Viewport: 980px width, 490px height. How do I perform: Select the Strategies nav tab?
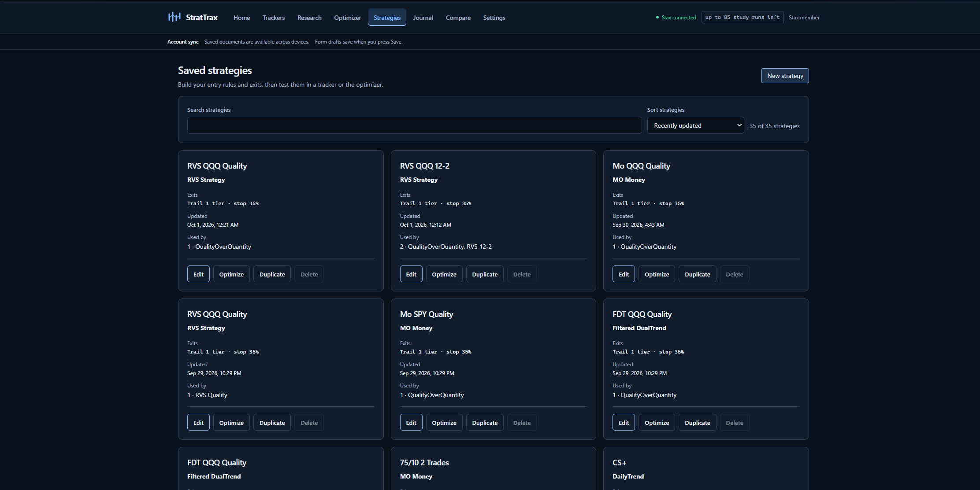click(387, 18)
